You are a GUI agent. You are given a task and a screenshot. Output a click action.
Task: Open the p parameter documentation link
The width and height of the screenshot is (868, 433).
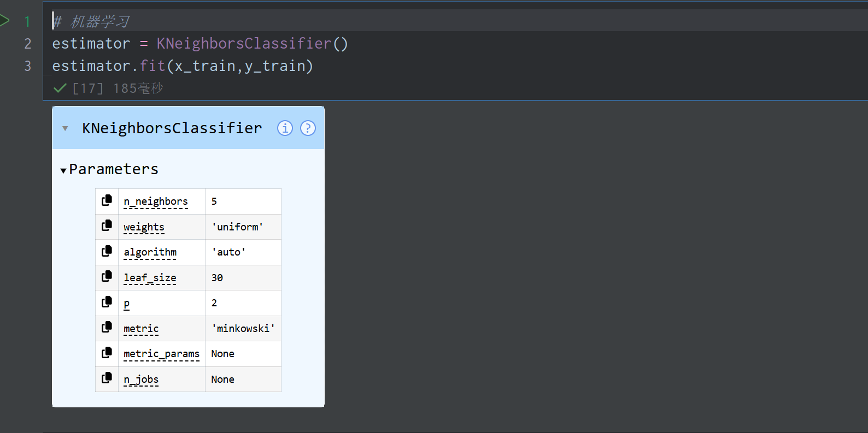(127, 304)
